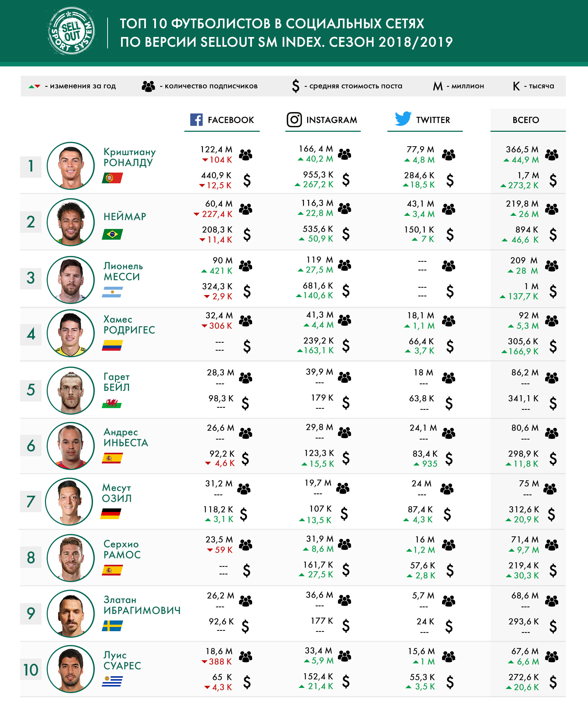This screenshot has width=588, height=709.
Task: Click Neymar's Brazil flag
Action: coord(112,234)
